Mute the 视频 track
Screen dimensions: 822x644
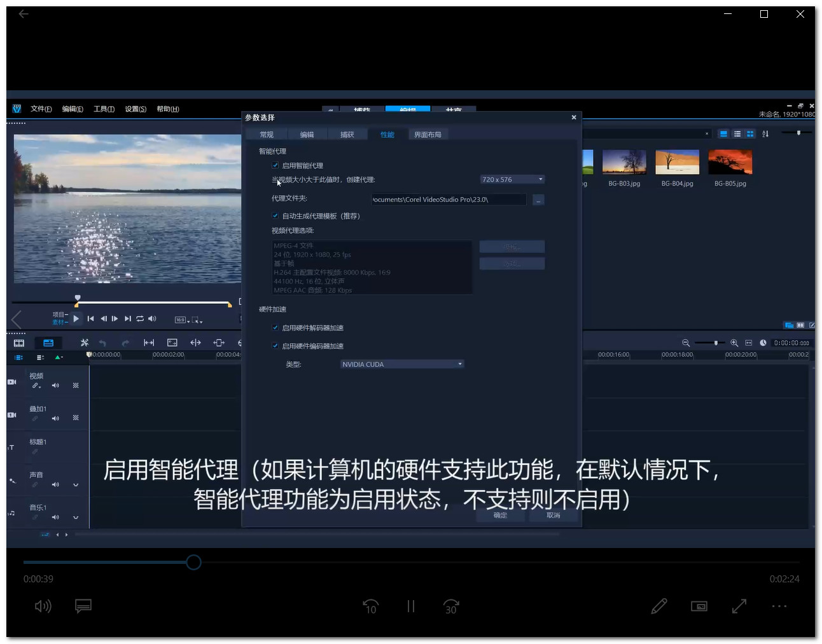click(x=55, y=385)
